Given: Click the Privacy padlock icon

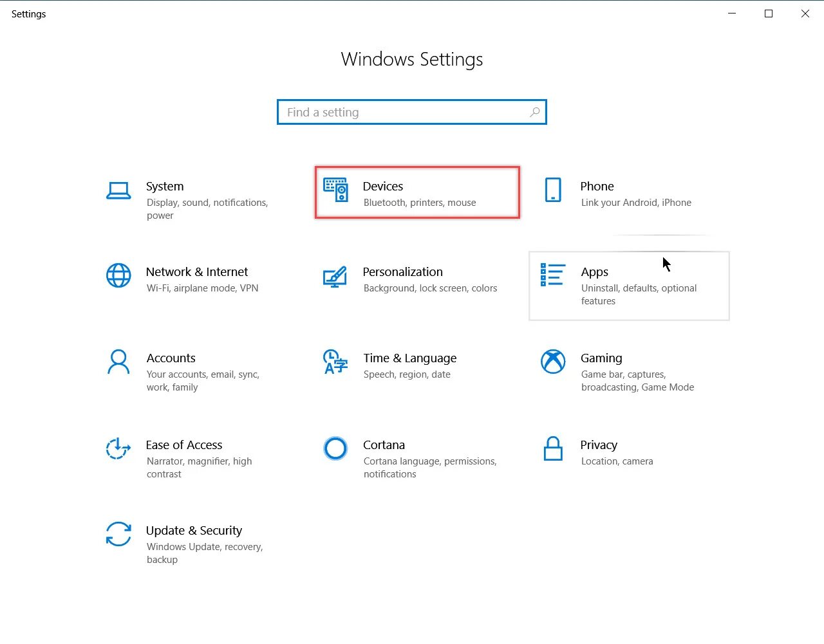Looking at the screenshot, I should coord(553,448).
